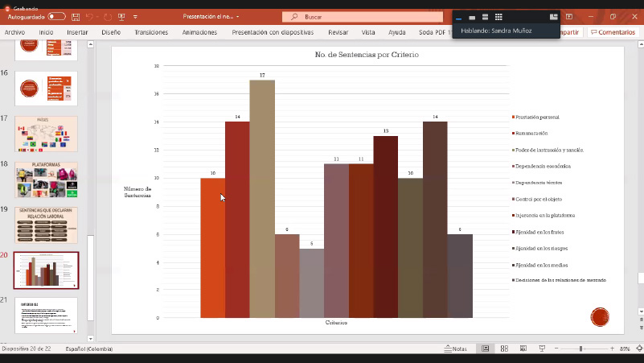
Task: Open the Ayuda tab
Action: (396, 32)
